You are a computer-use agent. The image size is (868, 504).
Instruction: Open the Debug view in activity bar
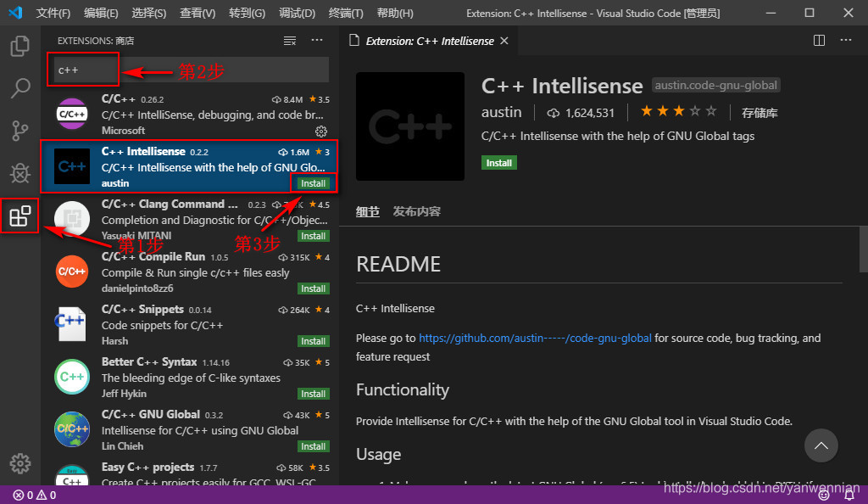click(20, 173)
